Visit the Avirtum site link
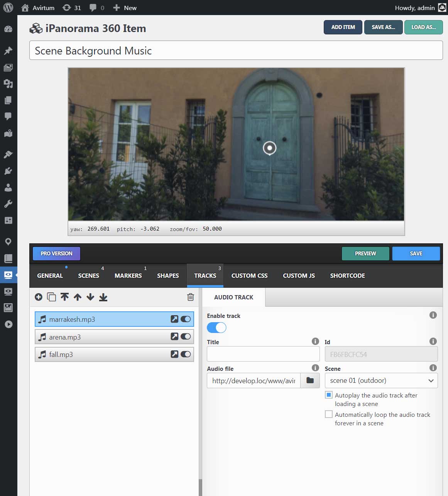This screenshot has width=448, height=496. point(38,8)
